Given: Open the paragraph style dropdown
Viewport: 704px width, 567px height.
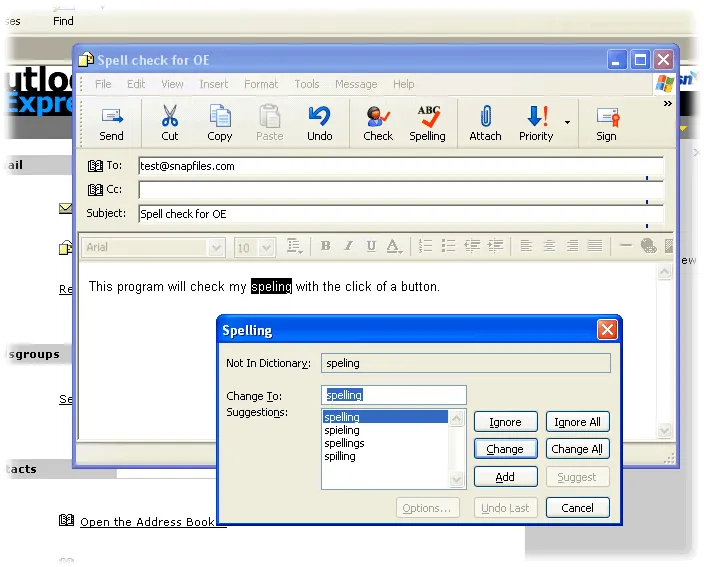Looking at the screenshot, I should click(x=294, y=246).
